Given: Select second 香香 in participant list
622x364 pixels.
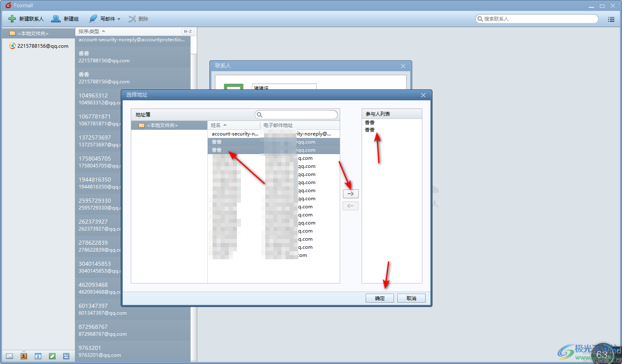Looking at the screenshot, I should pyautogui.click(x=370, y=130).
